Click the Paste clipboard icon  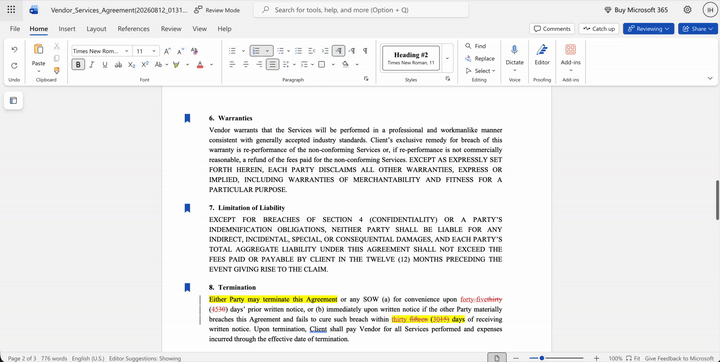point(39,49)
